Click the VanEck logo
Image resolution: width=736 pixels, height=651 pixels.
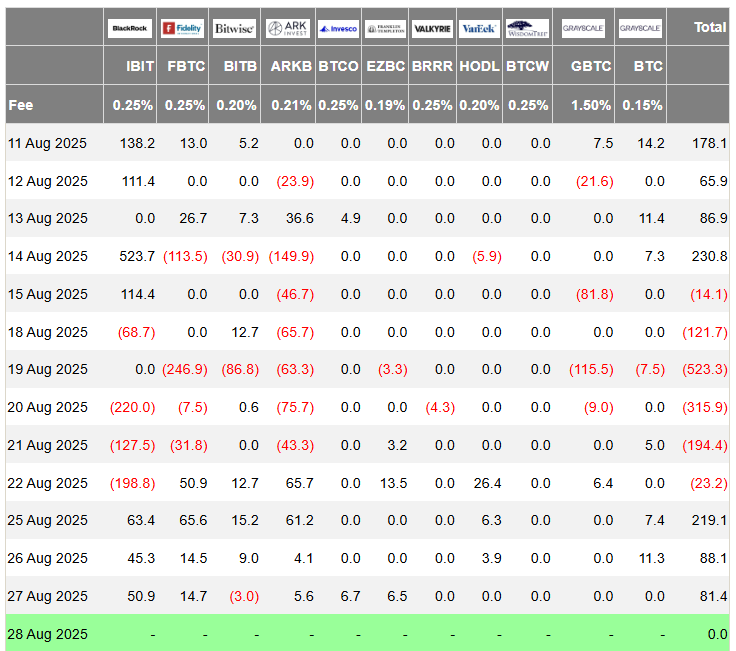[x=479, y=29]
